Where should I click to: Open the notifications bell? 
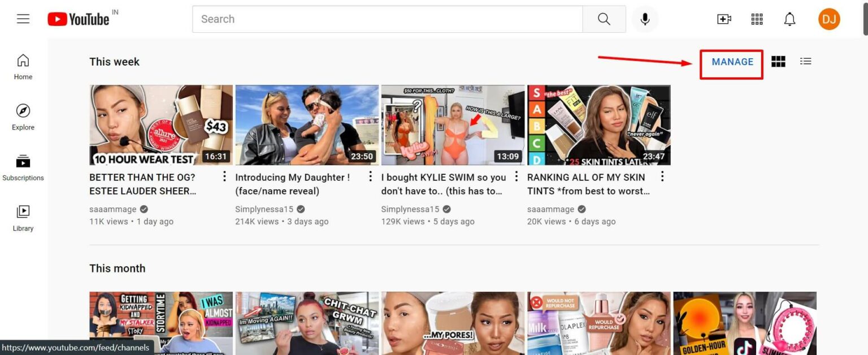(x=789, y=19)
